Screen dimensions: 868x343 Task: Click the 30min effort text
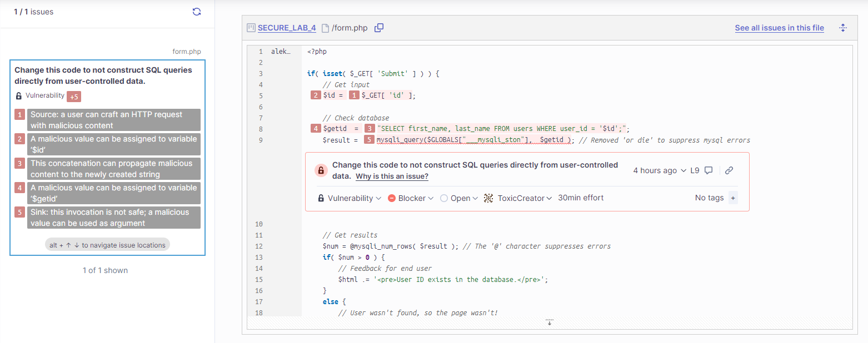tap(581, 198)
